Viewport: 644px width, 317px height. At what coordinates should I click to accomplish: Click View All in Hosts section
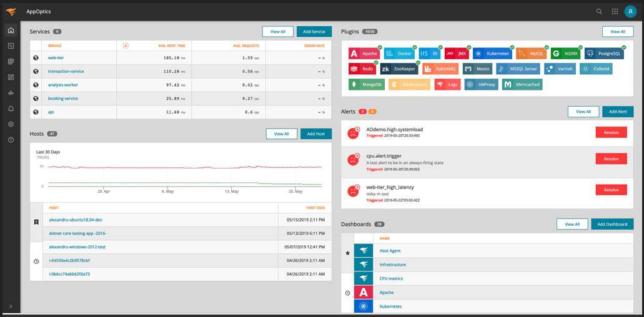[281, 134]
